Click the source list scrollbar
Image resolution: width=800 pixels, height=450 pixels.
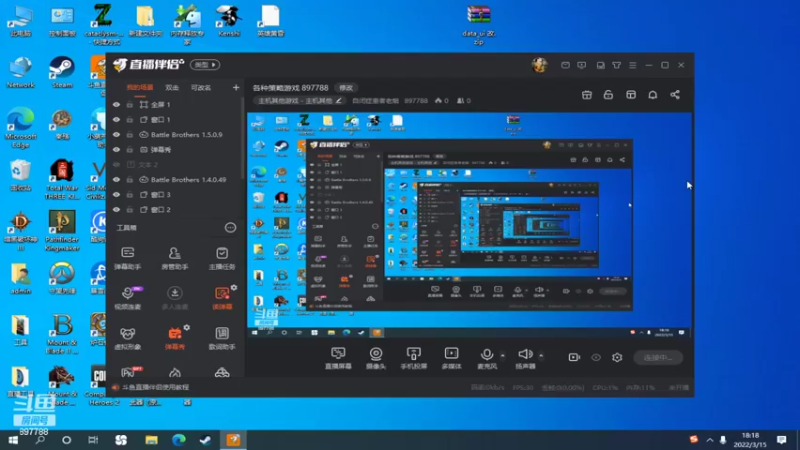243,138
